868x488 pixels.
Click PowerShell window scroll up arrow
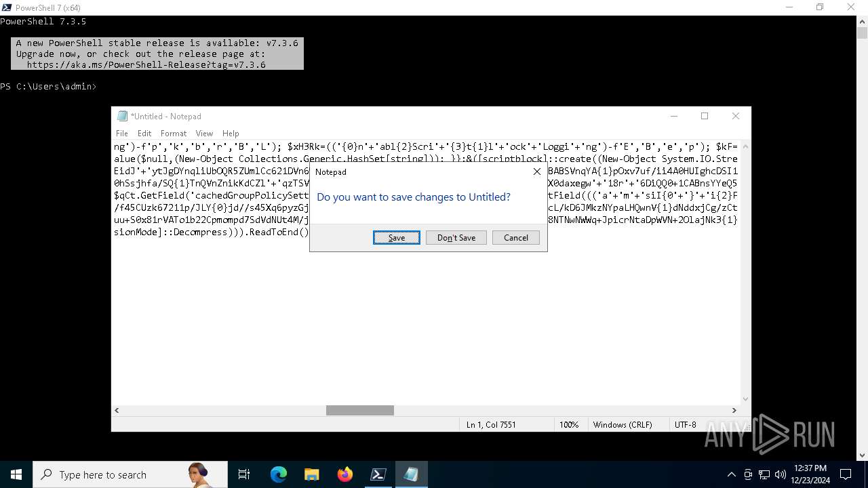click(x=862, y=22)
